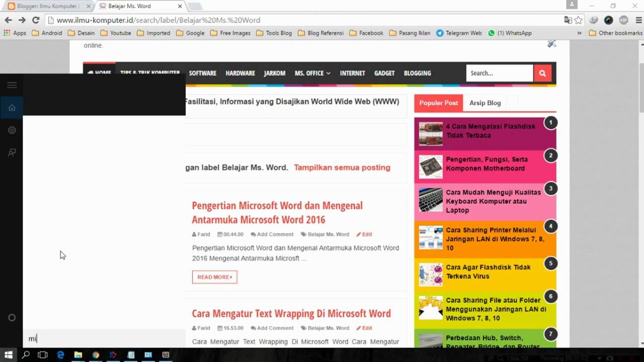Open the WhatsApp bookmark
Image resolution: width=644 pixels, height=362 pixels.
point(510,33)
